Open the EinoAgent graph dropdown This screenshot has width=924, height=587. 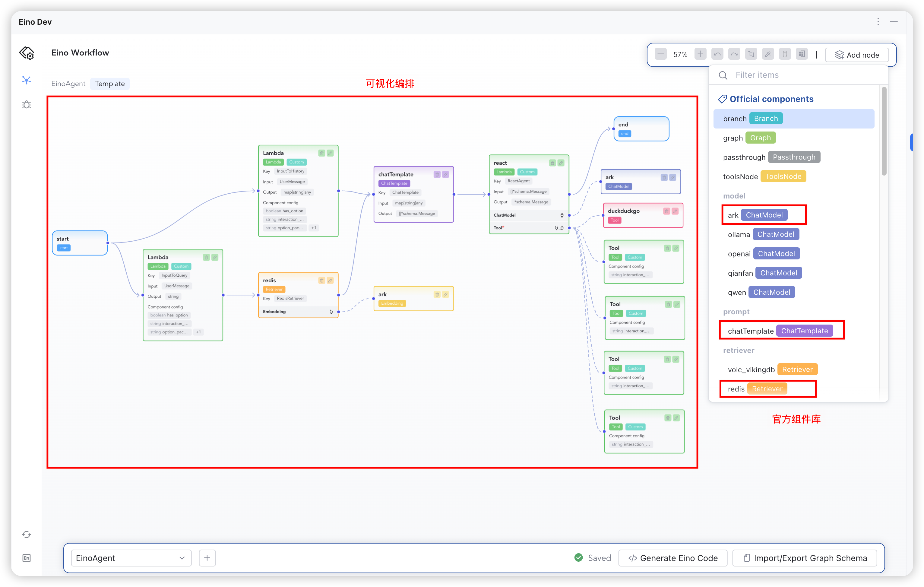131,558
